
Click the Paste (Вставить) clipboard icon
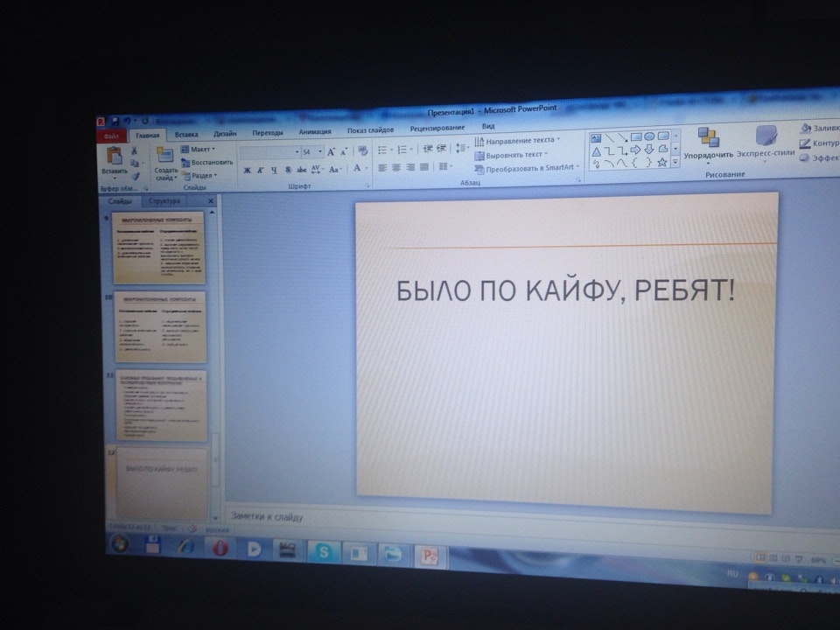tap(114, 157)
